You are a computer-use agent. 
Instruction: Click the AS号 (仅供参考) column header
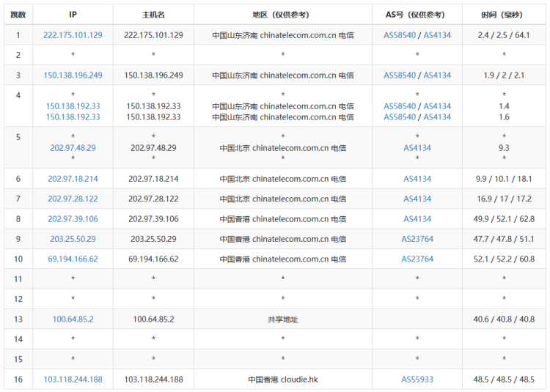click(x=417, y=15)
